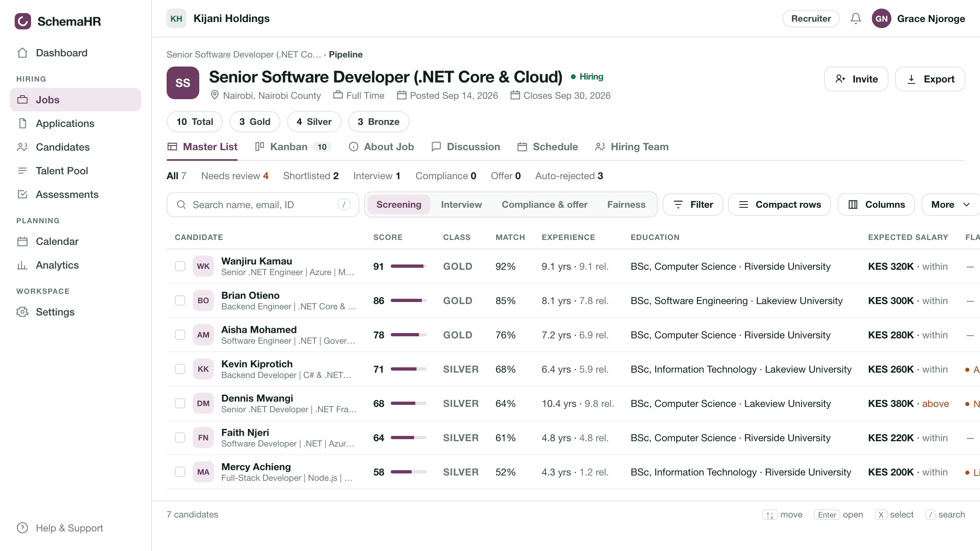
Task: Switch to Hiring Team tab
Action: (x=632, y=147)
